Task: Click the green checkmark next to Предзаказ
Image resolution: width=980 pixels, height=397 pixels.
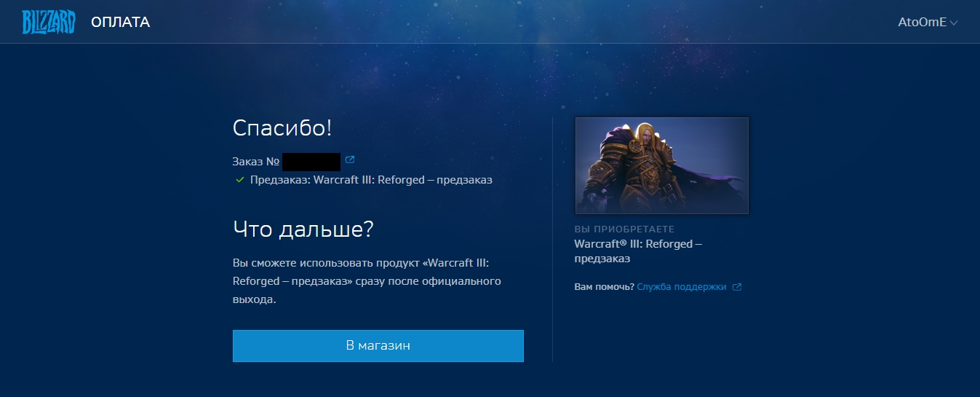Action: (x=239, y=179)
